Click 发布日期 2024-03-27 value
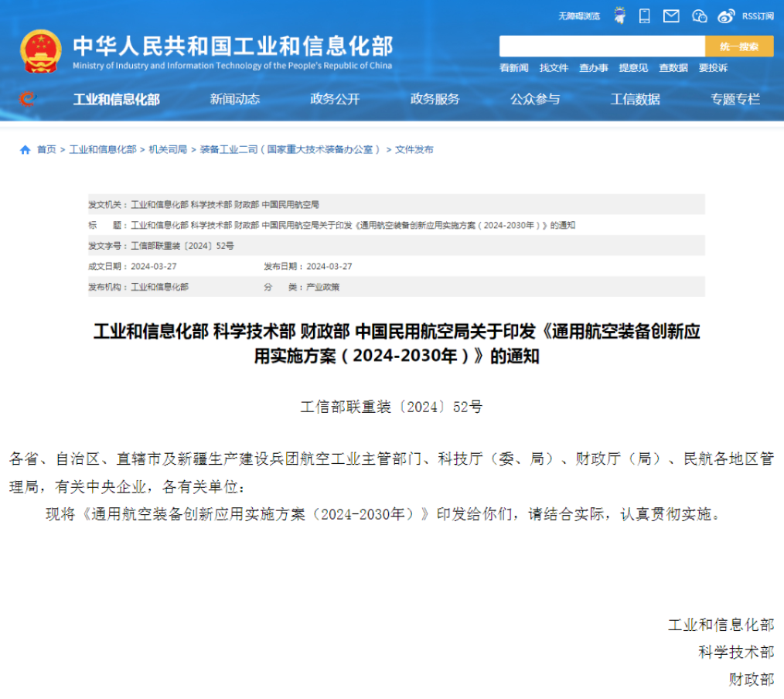Screen dimensions: 784x699 (x=329, y=267)
